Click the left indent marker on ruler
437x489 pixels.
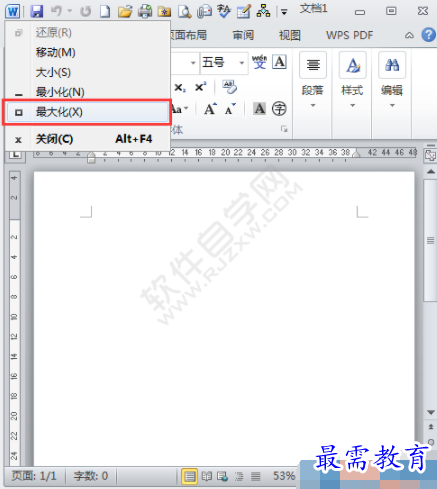(91, 158)
